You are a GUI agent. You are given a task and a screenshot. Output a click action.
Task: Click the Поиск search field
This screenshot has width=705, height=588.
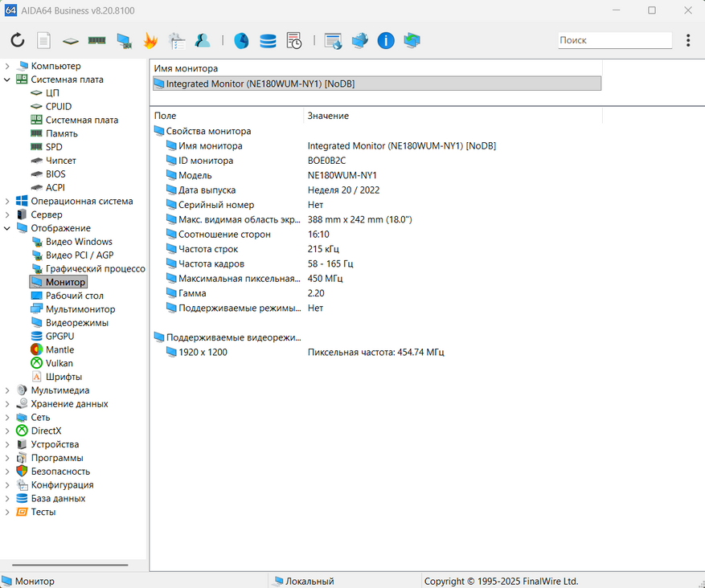(615, 40)
